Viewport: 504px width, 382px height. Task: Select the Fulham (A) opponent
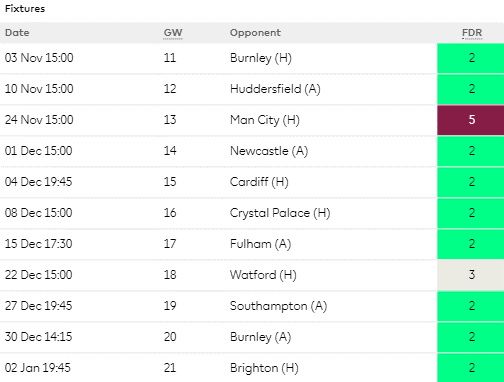pos(260,244)
